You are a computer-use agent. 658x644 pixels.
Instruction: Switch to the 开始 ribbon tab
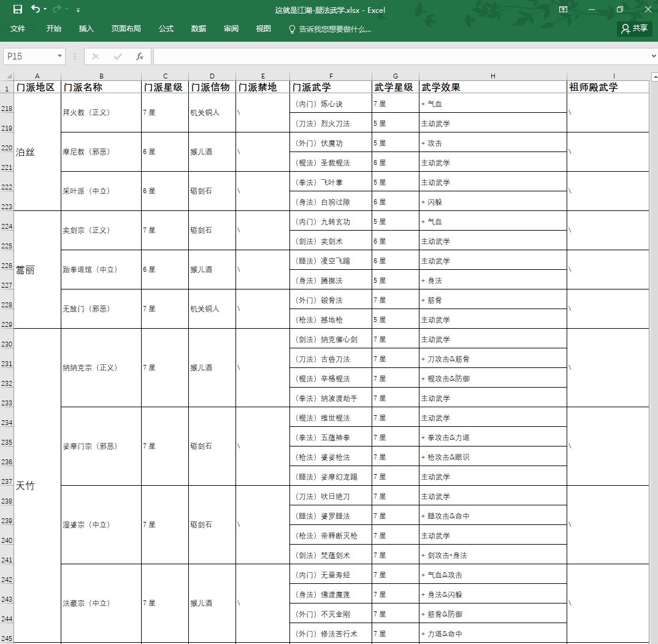tap(54, 29)
